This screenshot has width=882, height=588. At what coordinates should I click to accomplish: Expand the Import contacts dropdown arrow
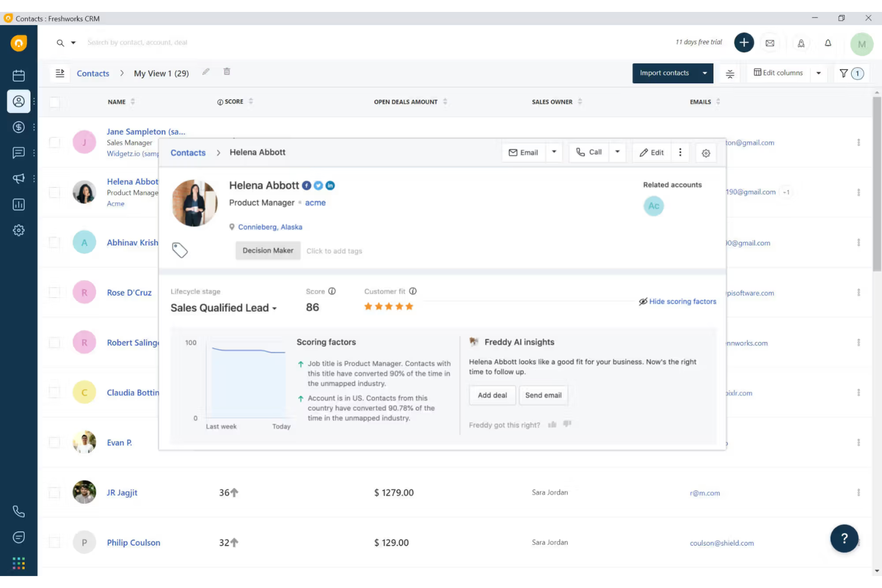click(x=704, y=73)
